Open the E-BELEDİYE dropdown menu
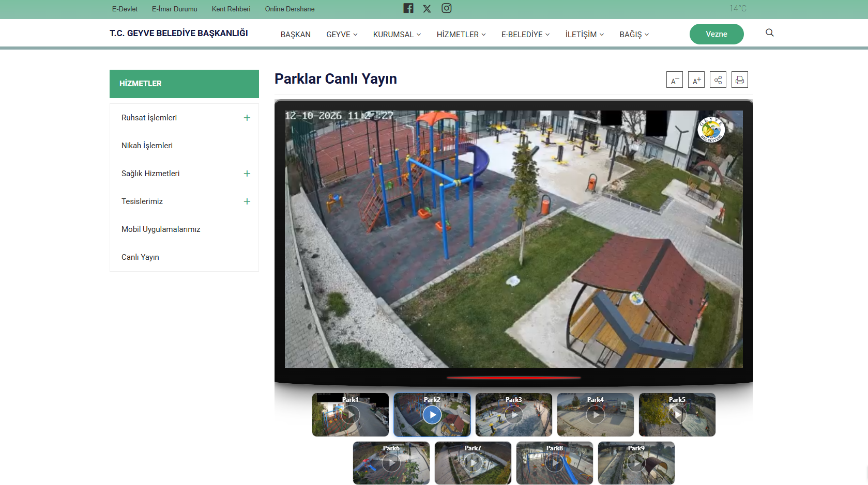 525,35
